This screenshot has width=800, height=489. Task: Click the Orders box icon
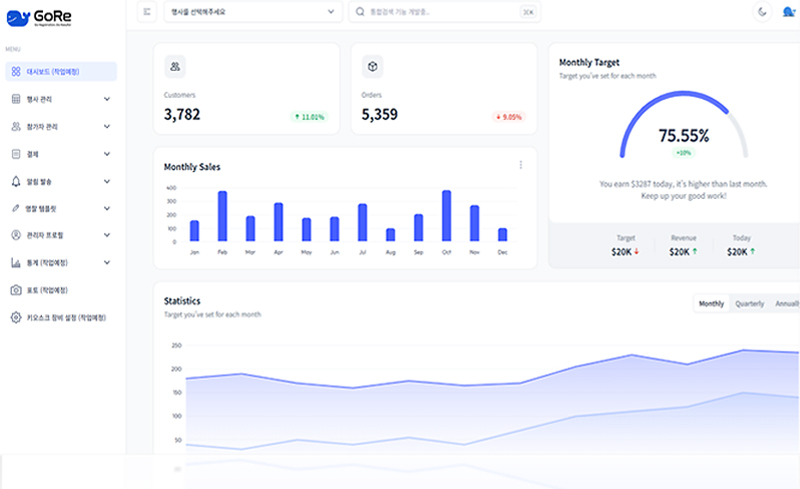(x=373, y=66)
